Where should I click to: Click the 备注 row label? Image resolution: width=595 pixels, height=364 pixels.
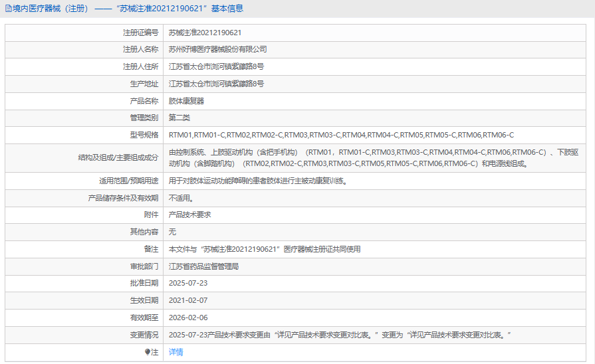tap(151, 250)
